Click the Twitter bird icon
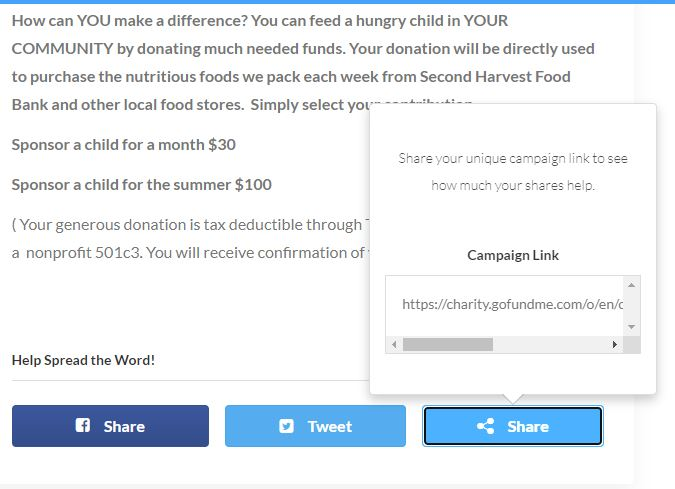This screenshot has width=675, height=489. pos(287,426)
